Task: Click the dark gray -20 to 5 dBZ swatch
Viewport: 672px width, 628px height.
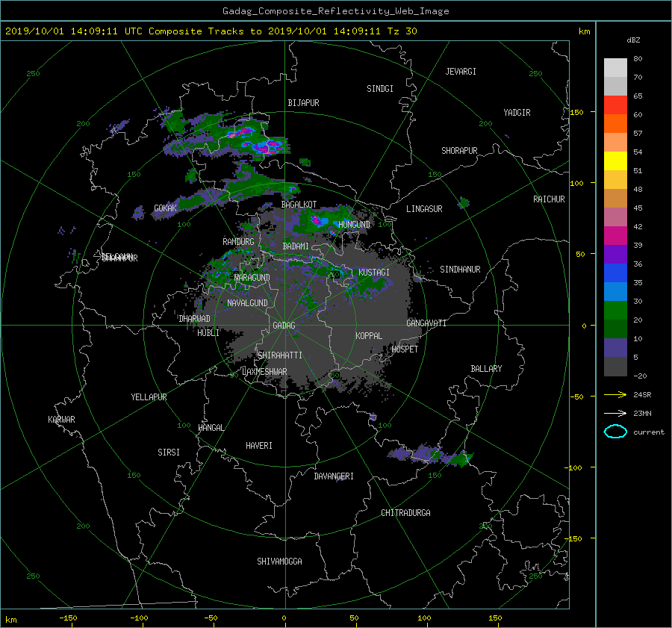Action: click(615, 367)
